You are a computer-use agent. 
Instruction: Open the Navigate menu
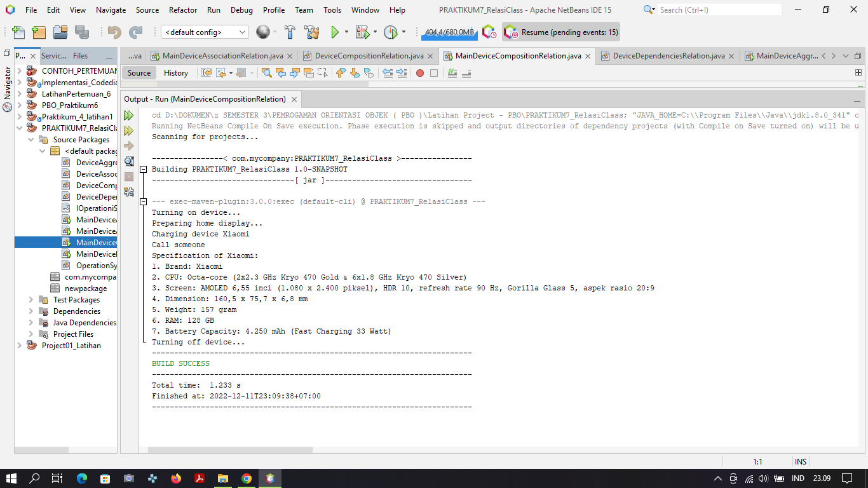[111, 10]
